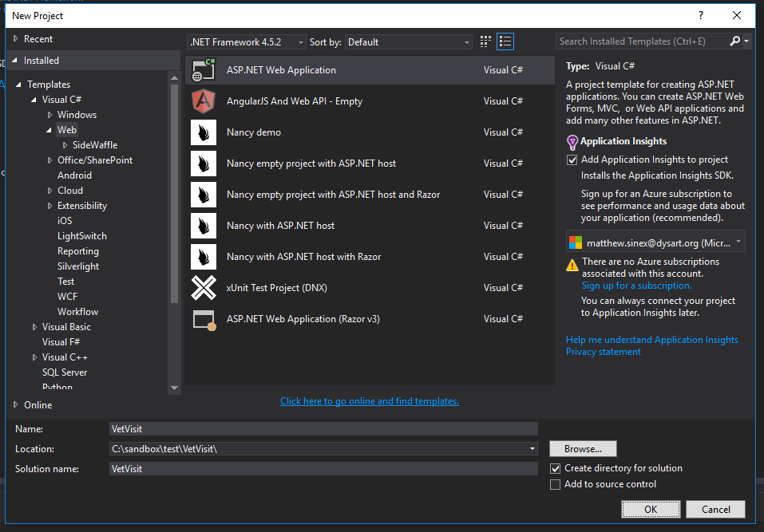Select Silverlight in the templates tree
Viewport: 764px width, 532px height.
[x=78, y=266]
